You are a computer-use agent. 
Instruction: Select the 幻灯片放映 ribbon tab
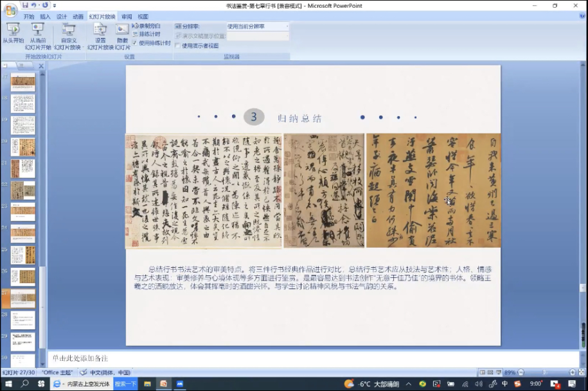click(102, 17)
